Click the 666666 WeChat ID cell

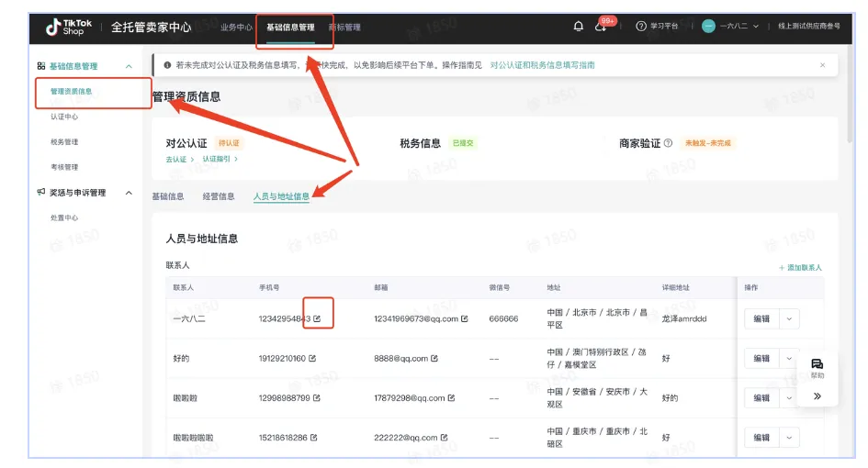click(503, 318)
